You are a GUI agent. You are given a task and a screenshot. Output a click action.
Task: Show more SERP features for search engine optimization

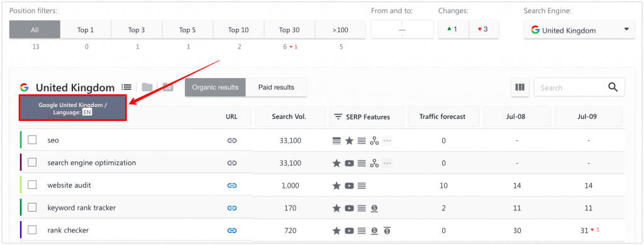[x=387, y=163]
